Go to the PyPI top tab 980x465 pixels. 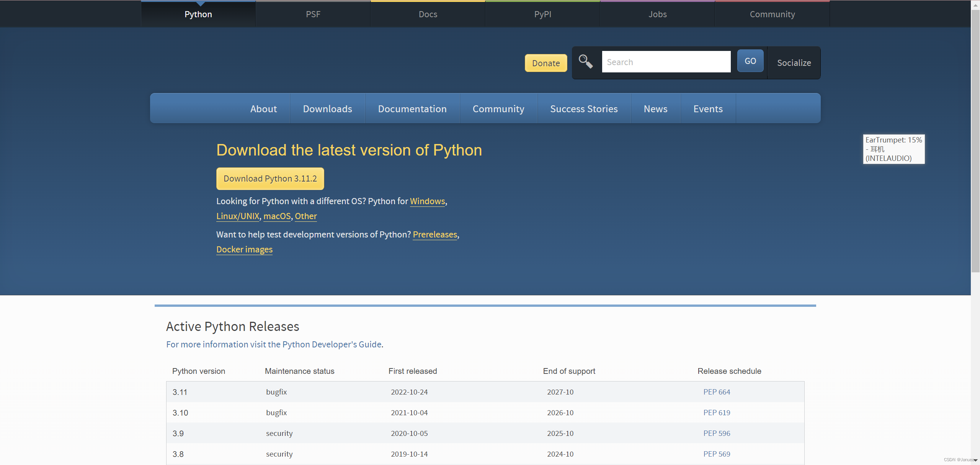pos(543,14)
